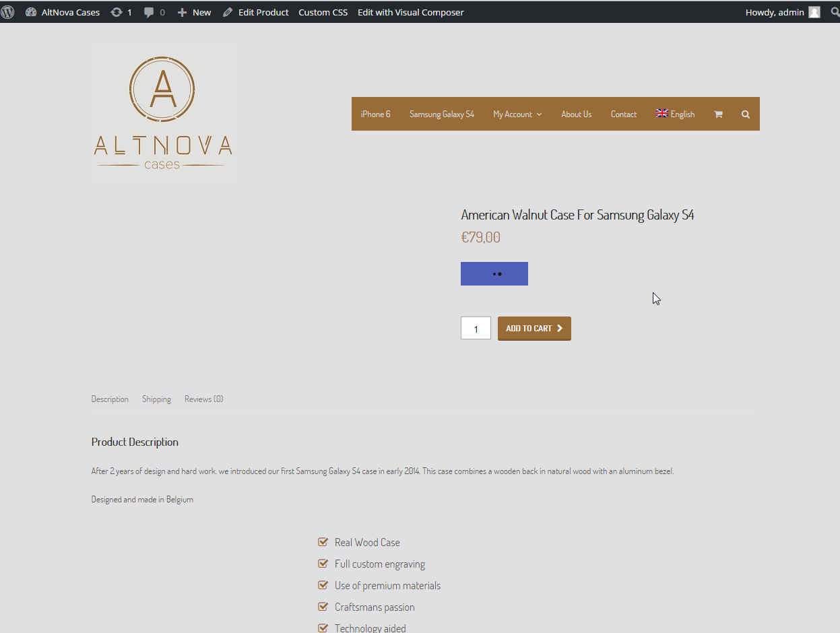840x633 pixels.
Task: Click the Product Description heading
Action: click(135, 442)
